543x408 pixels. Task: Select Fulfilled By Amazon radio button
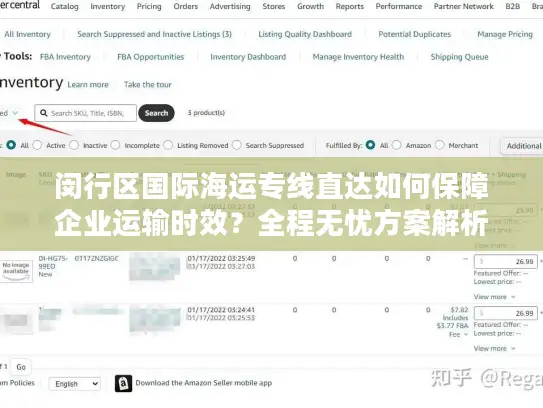(397, 145)
